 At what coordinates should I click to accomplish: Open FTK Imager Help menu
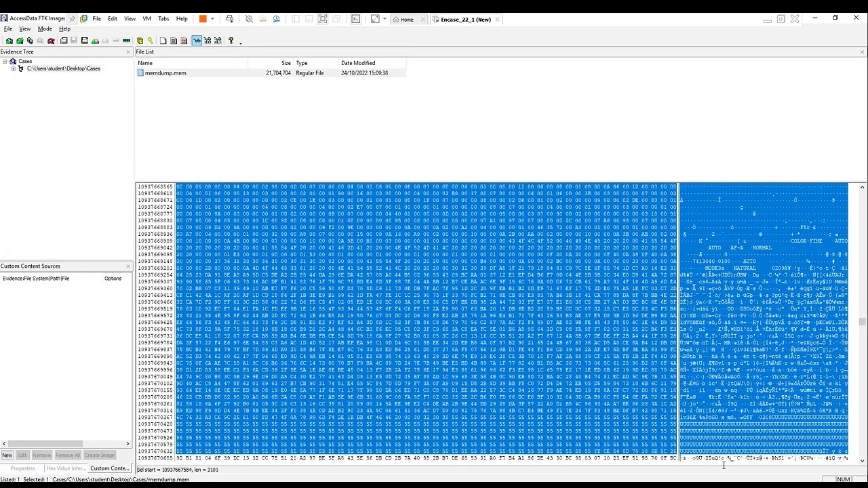click(x=64, y=29)
